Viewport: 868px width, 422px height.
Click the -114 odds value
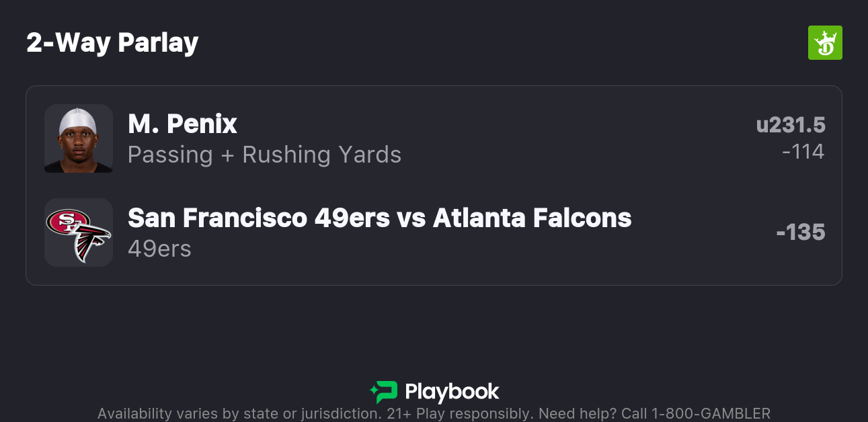click(803, 152)
